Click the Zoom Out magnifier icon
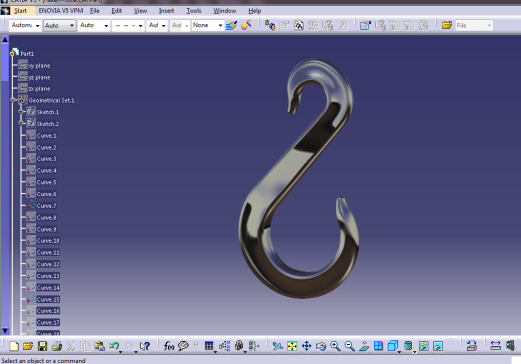The image size is (521, 364). (x=349, y=346)
